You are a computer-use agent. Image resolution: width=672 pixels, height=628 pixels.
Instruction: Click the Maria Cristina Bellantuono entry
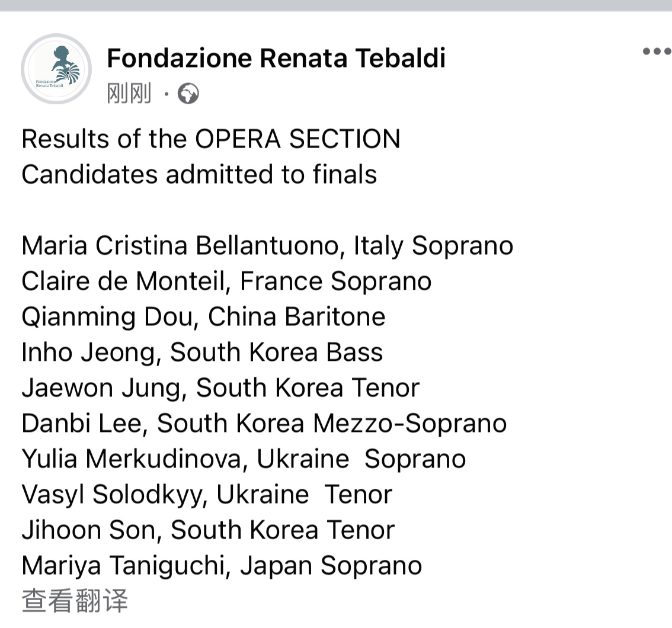click(x=267, y=246)
